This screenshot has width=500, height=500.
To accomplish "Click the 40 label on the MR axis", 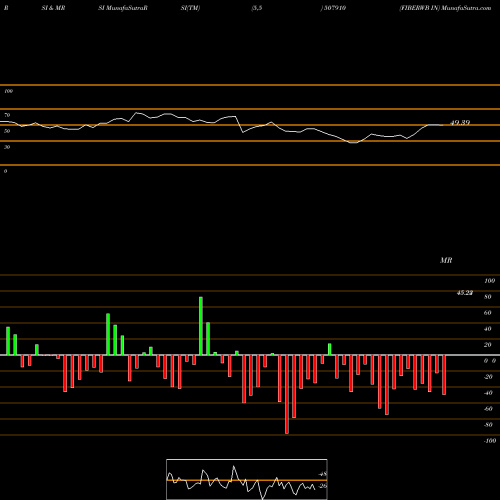I will 488,329.
